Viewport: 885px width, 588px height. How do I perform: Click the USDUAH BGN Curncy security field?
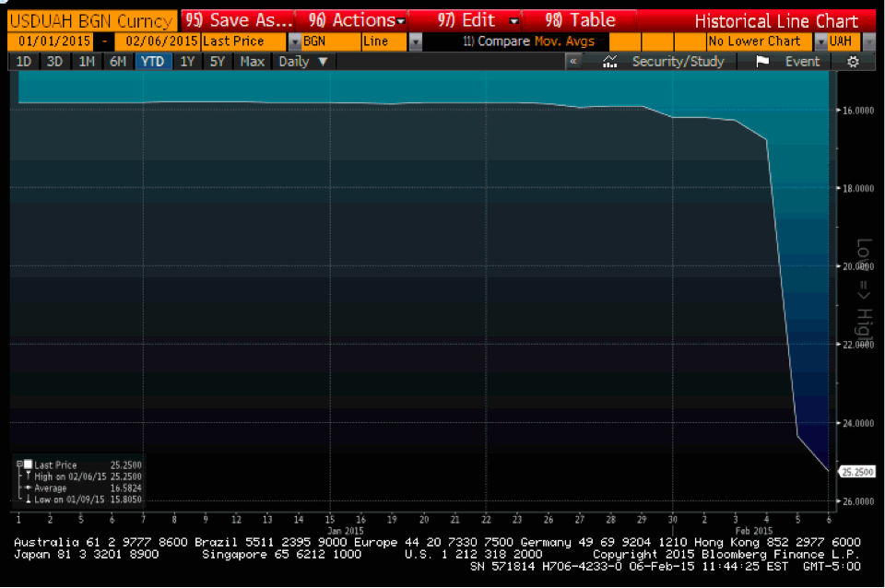click(x=91, y=21)
